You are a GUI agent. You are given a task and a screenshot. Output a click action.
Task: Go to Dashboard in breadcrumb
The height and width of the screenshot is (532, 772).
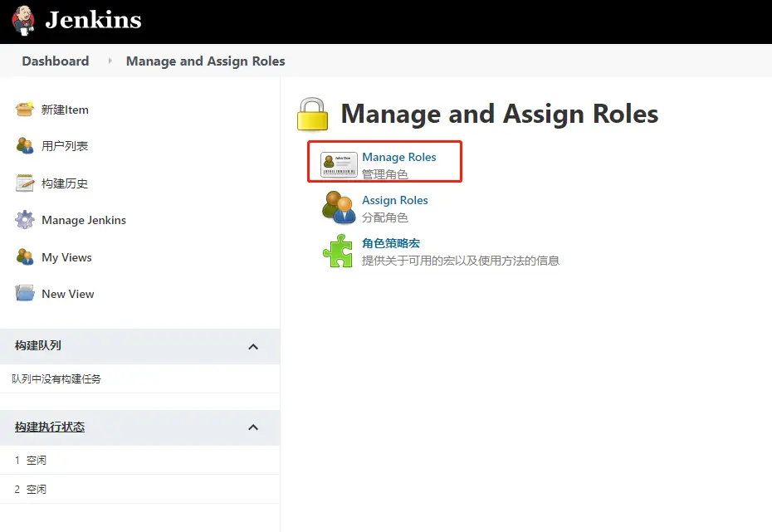click(x=55, y=61)
